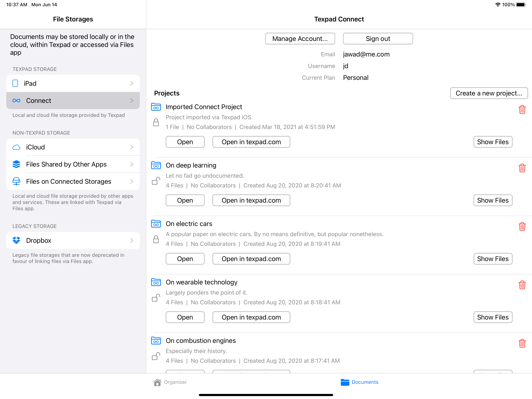Viewport: 532px width, 399px height.
Task: Select Dropbox legacy storage entry
Action: tap(73, 240)
